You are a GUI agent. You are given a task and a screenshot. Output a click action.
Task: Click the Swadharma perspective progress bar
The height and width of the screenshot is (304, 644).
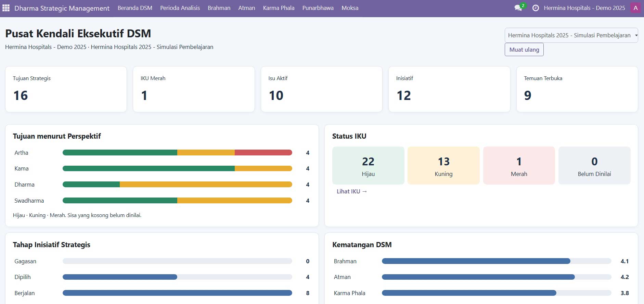[177, 201]
